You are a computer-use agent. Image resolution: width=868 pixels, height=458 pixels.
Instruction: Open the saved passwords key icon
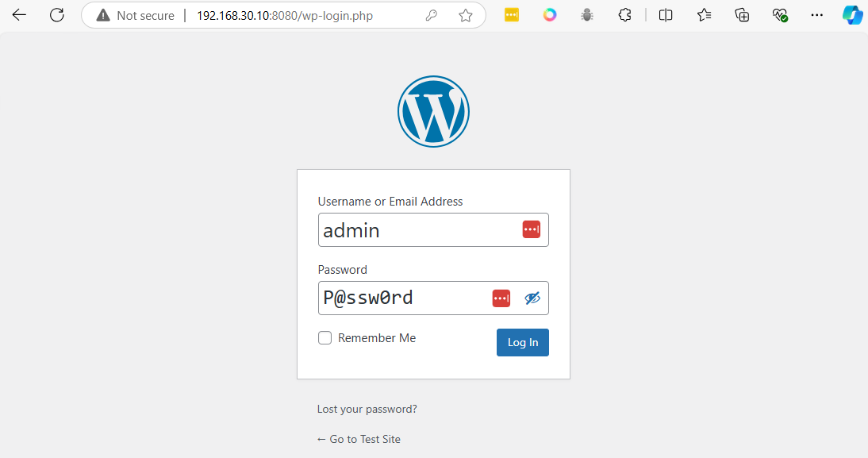pos(432,15)
